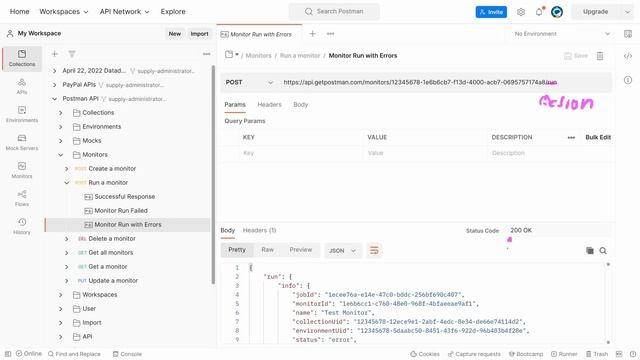
Task: Click the request URL field
Action: point(445,82)
